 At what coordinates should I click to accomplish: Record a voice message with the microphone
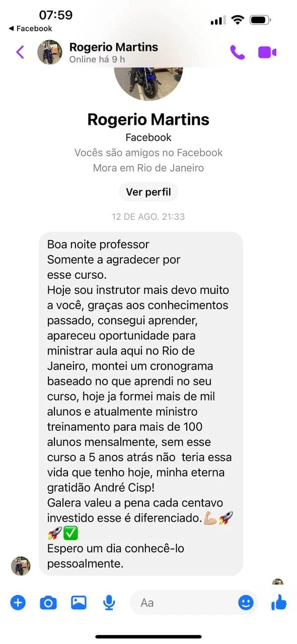(x=108, y=602)
